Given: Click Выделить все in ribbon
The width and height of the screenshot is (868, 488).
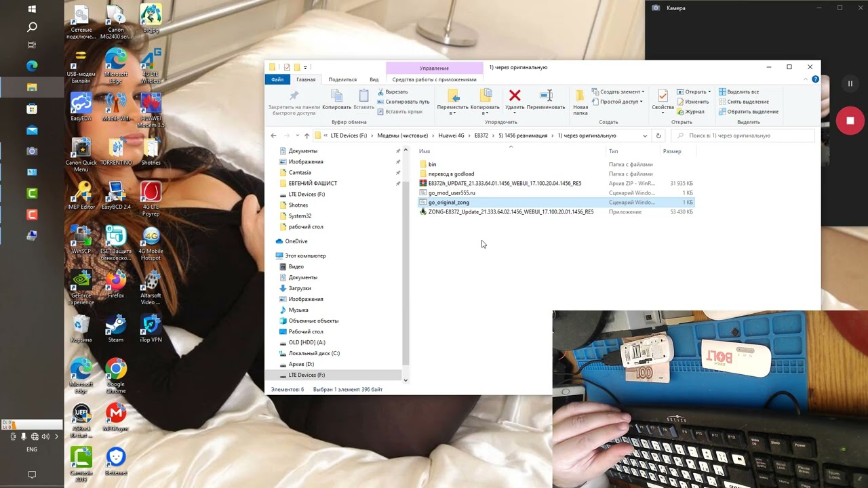Looking at the screenshot, I should (738, 91).
